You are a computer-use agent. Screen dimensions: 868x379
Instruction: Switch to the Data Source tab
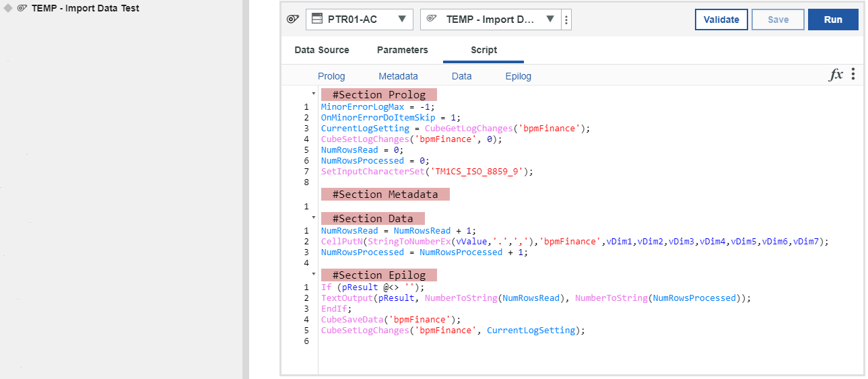(x=322, y=50)
